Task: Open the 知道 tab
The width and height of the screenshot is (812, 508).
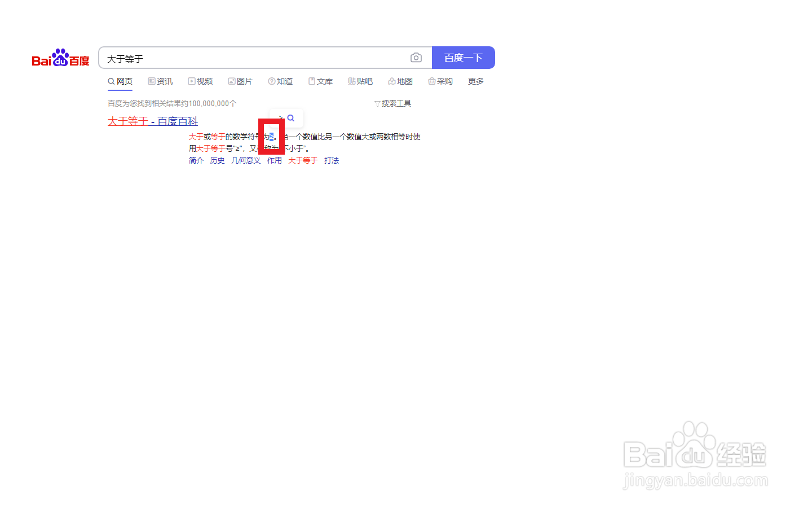Action: 280,81
